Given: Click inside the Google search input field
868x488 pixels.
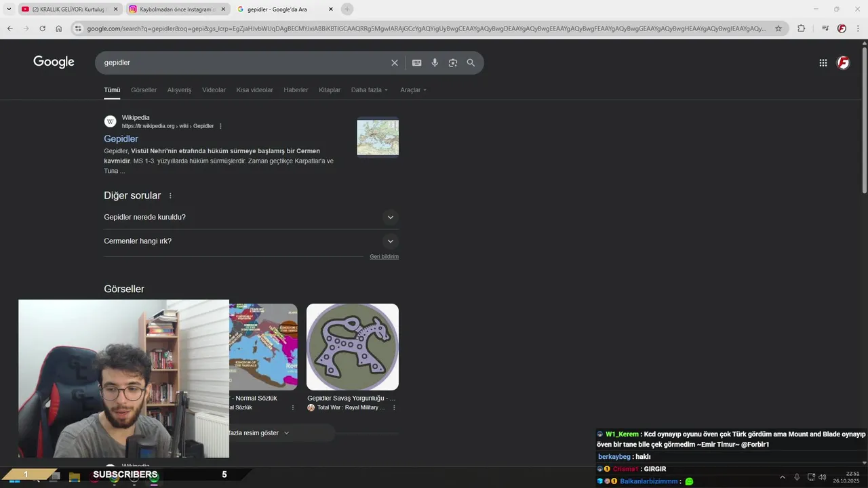Looking at the screenshot, I should (x=244, y=62).
